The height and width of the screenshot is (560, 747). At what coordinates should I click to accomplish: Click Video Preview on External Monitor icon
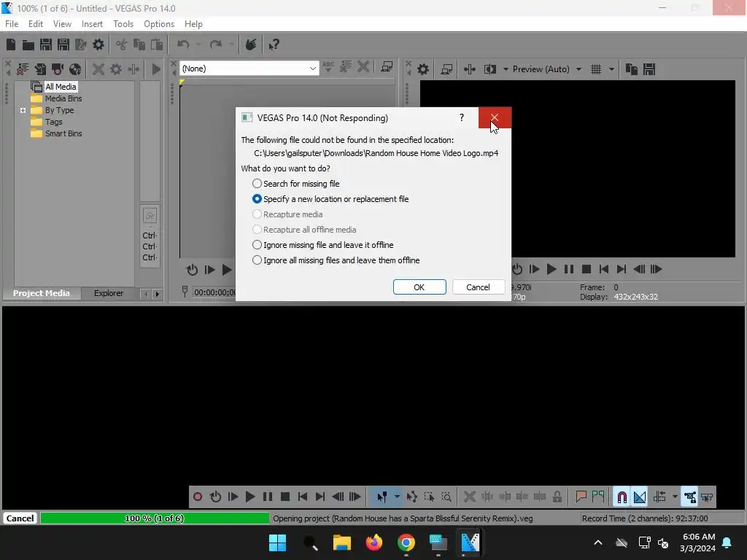[x=446, y=69]
